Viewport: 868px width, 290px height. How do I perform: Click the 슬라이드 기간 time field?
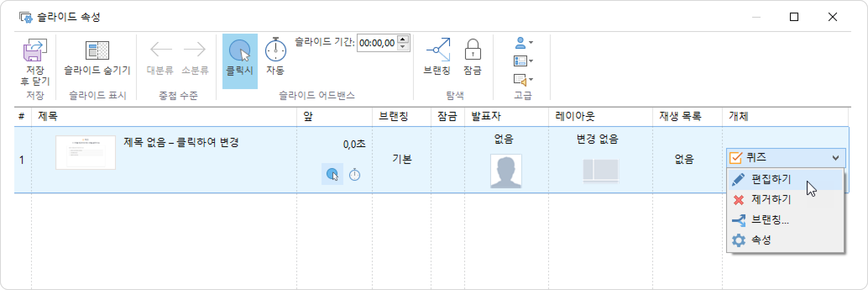pos(376,43)
